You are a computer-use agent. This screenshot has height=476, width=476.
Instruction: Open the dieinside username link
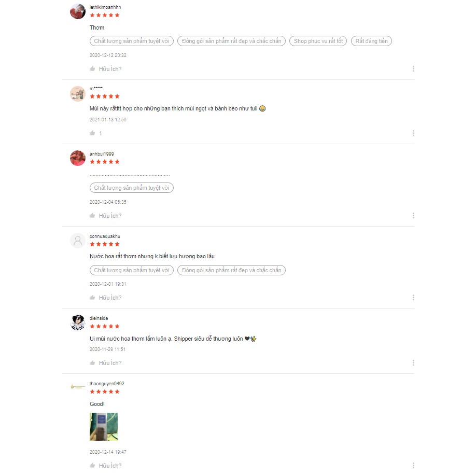[99, 318]
